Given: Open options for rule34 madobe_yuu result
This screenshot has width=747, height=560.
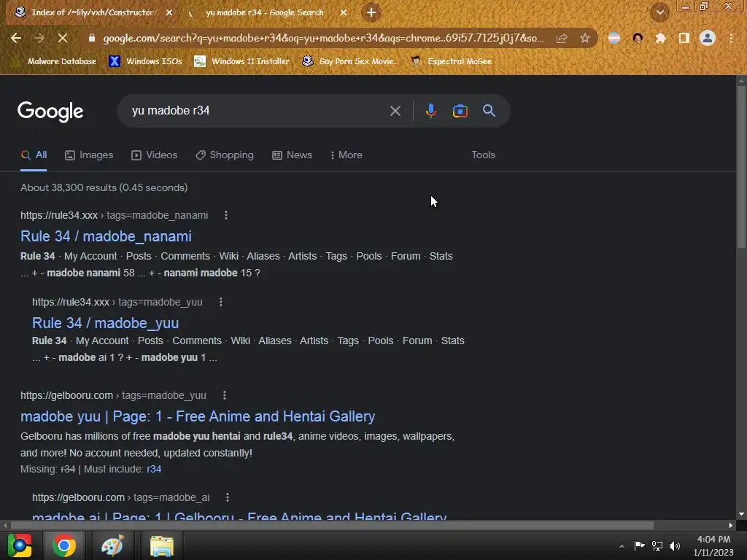Looking at the screenshot, I should (x=220, y=302).
